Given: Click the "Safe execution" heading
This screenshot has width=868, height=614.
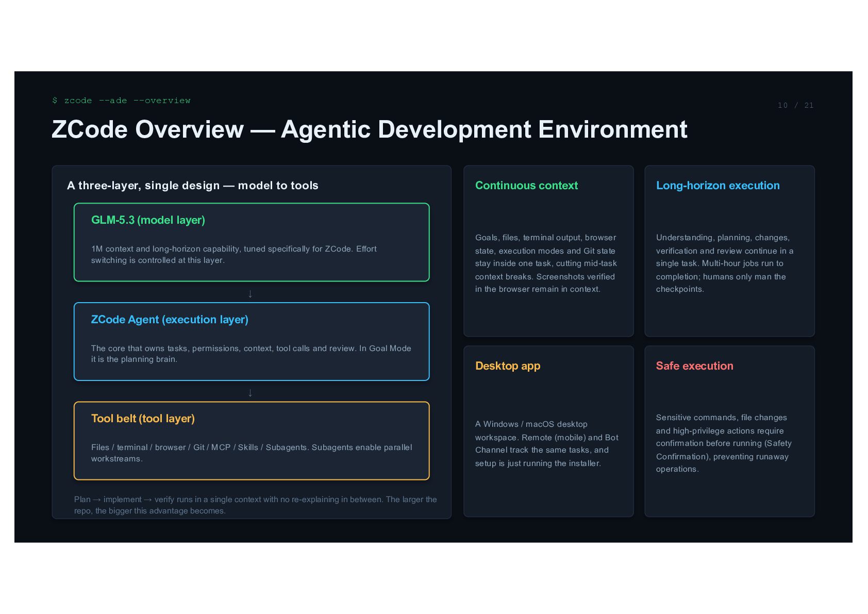Looking at the screenshot, I should [x=694, y=366].
